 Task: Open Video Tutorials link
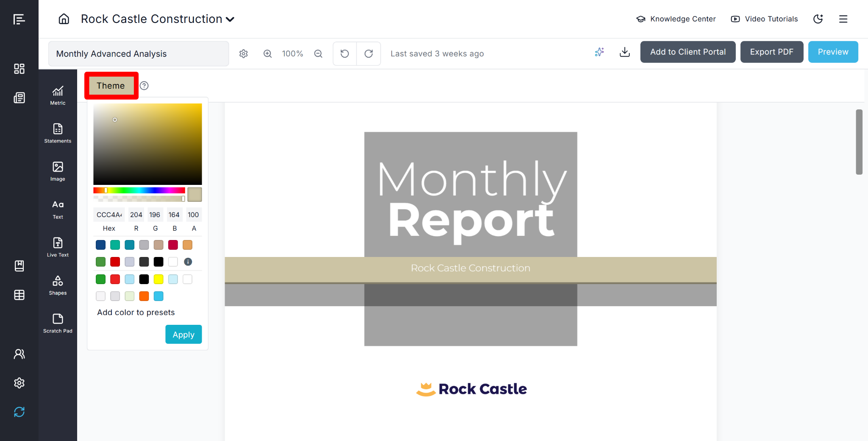click(765, 19)
